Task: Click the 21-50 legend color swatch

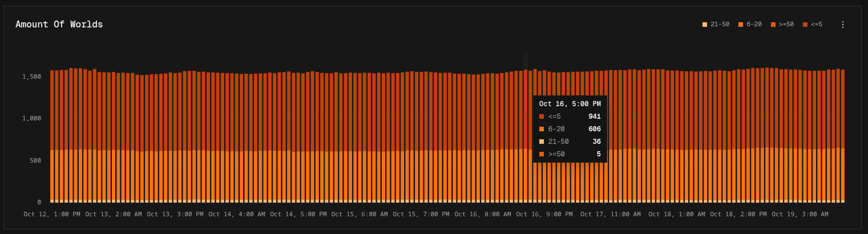Action: tap(705, 25)
